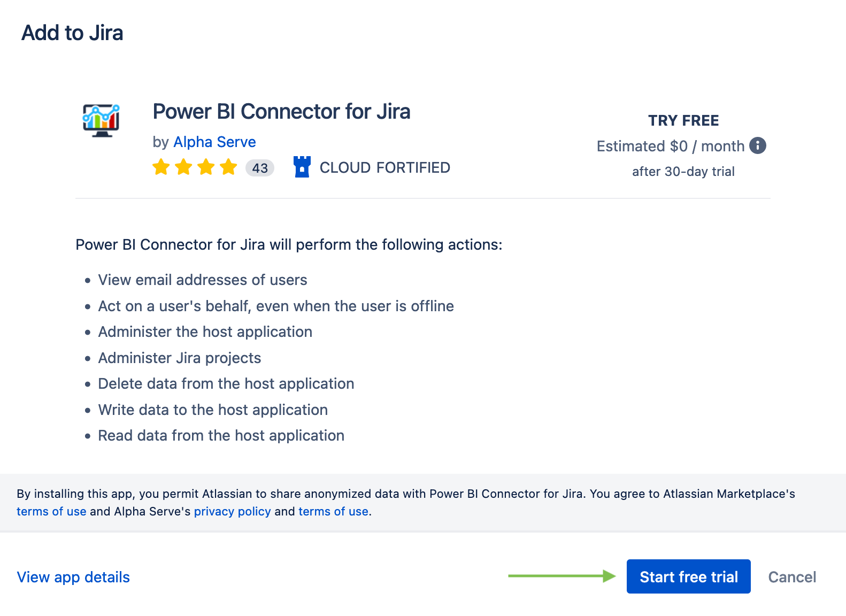Open Alpha Serve's privacy policy
Image resolution: width=846 pixels, height=616 pixels.
[232, 511]
